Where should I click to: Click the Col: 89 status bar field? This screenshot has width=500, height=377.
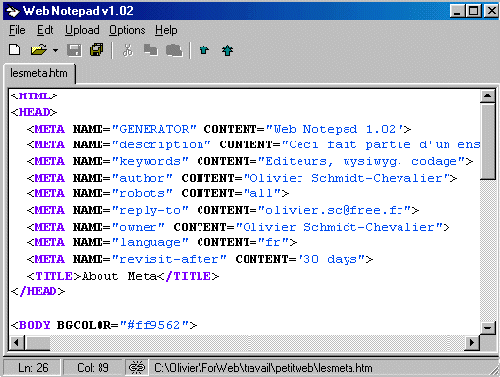(x=93, y=368)
